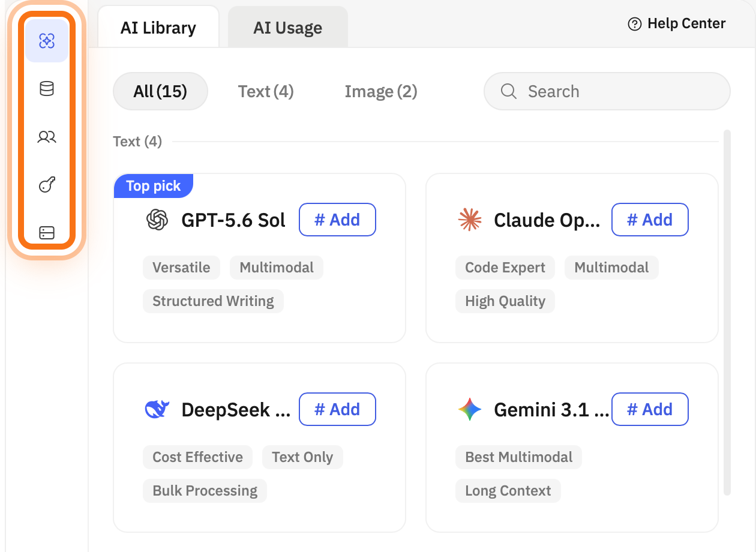Open the Help Center link
This screenshot has height=552, width=756.
click(x=677, y=24)
